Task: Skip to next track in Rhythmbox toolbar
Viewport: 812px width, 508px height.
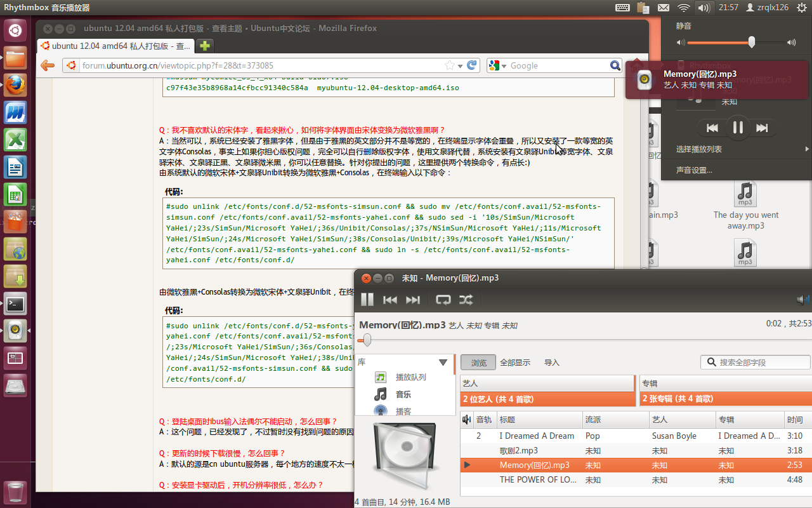Action: [413, 300]
